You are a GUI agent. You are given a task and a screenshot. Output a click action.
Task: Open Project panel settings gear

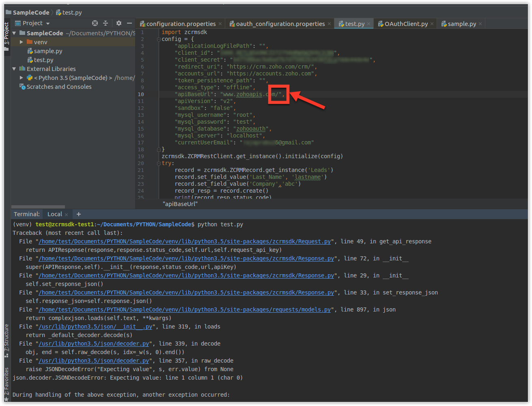pos(119,23)
